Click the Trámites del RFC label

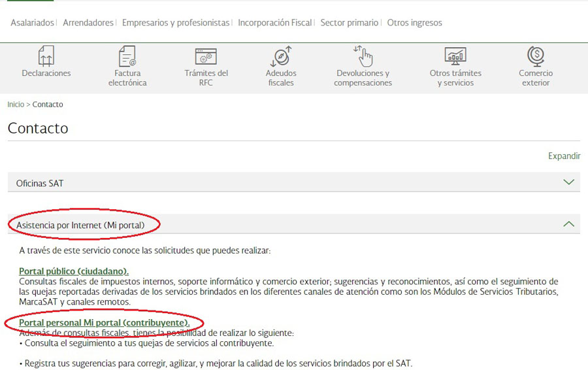206,78
